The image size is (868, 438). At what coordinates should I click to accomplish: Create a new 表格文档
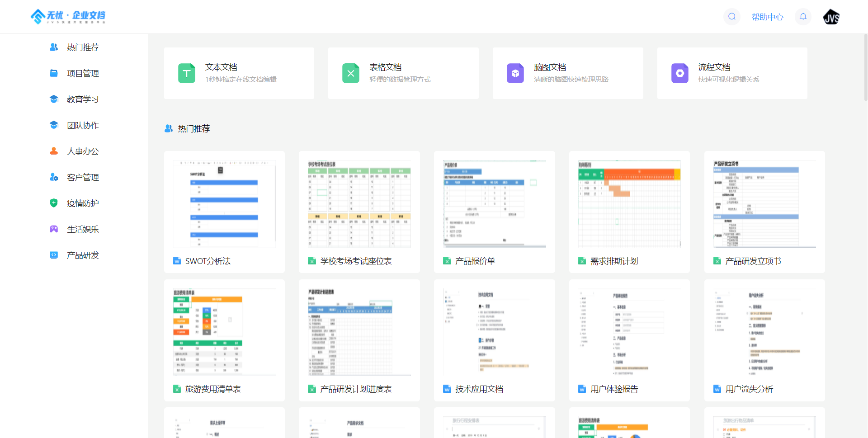[403, 73]
